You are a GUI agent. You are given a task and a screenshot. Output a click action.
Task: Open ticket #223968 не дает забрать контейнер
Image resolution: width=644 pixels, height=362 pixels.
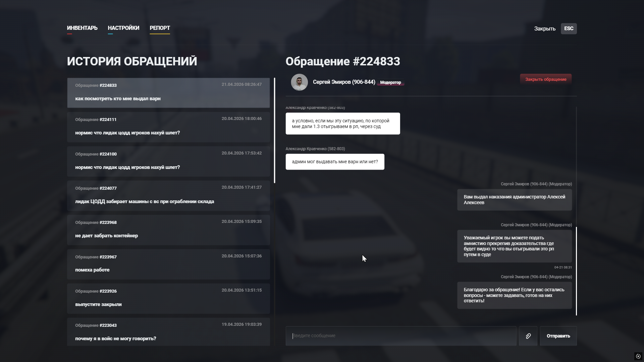click(168, 230)
